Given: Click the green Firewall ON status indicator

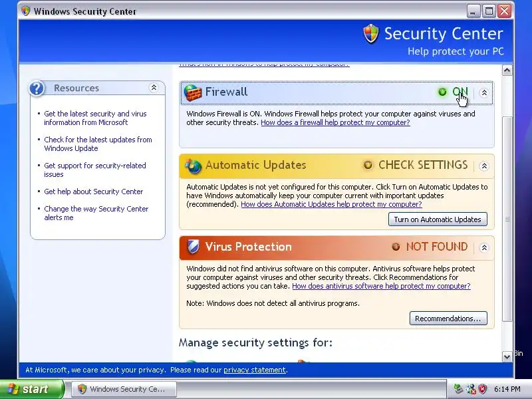Looking at the screenshot, I should click(442, 92).
